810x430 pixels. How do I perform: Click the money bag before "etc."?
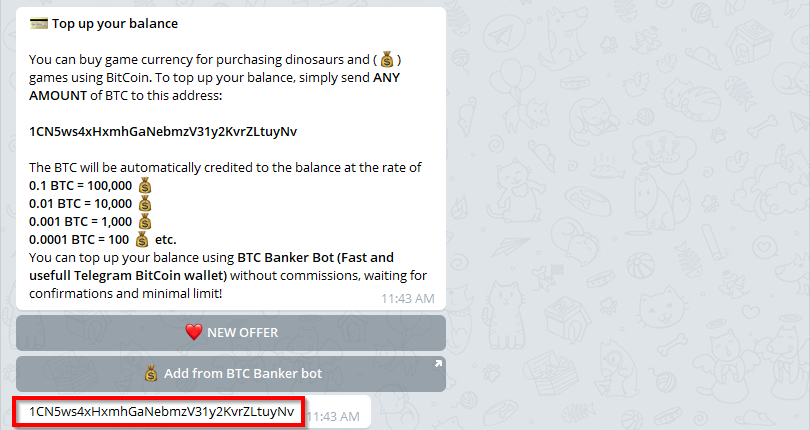(x=142, y=240)
